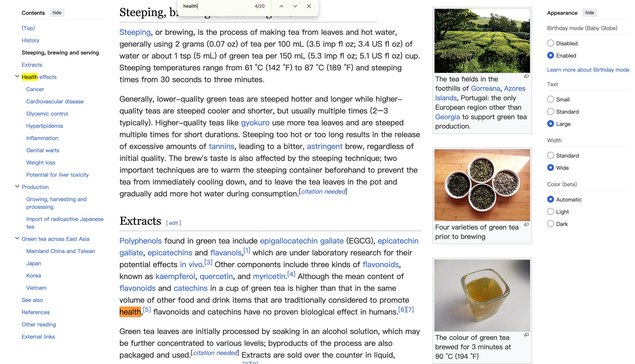Open the tea in bowls thumbnail

(x=482, y=185)
